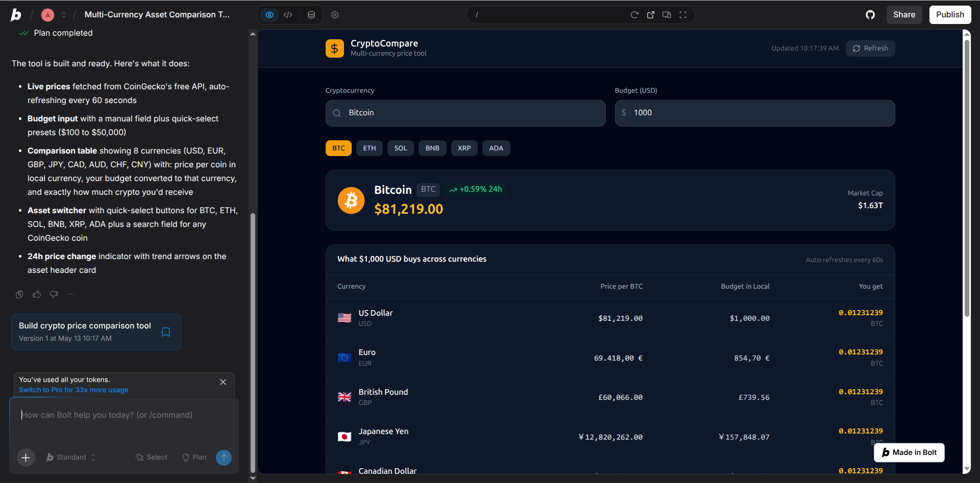Thumbs down the response
This screenshot has height=483, width=980.
[x=54, y=294]
